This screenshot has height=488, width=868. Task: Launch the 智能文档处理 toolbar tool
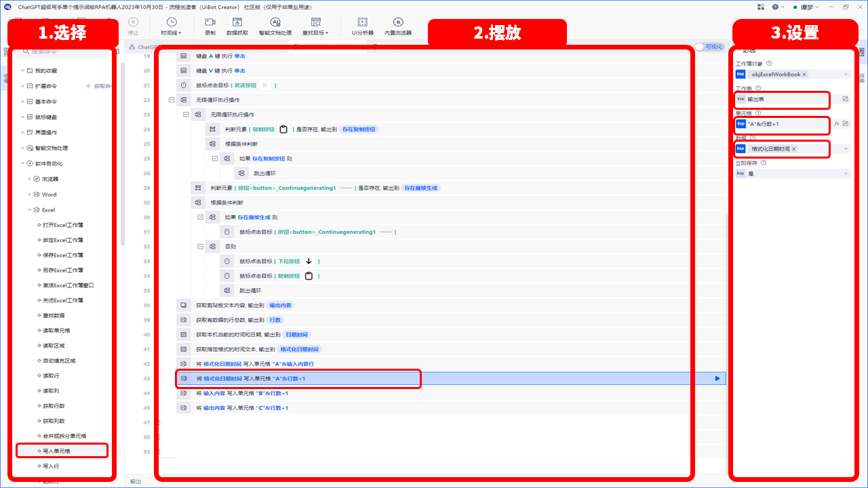[x=275, y=26]
